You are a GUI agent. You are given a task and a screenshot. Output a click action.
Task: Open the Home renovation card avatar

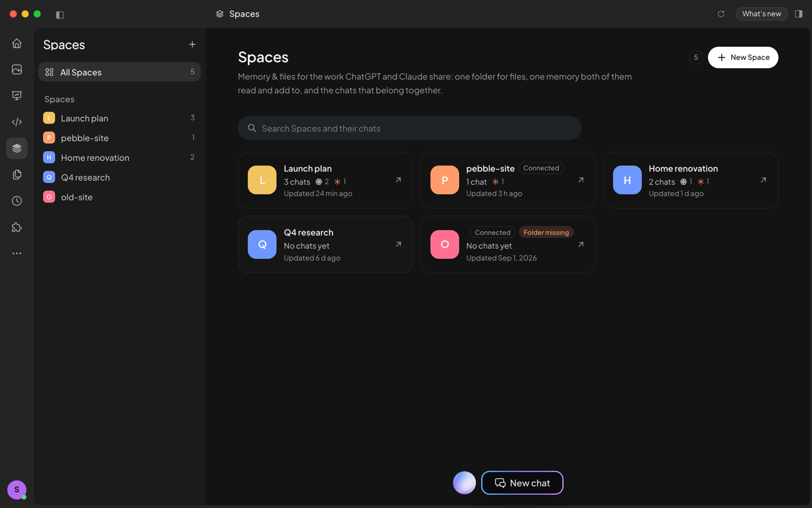(628, 180)
